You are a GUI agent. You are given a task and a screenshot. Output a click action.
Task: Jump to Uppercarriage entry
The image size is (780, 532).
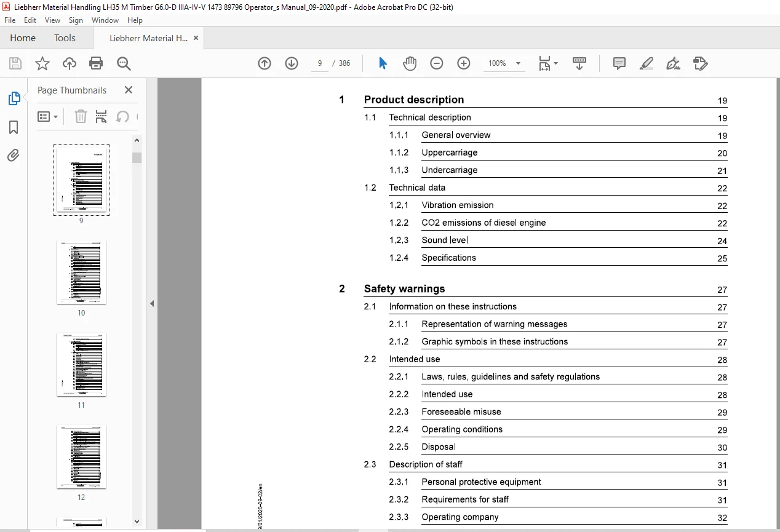tap(449, 153)
